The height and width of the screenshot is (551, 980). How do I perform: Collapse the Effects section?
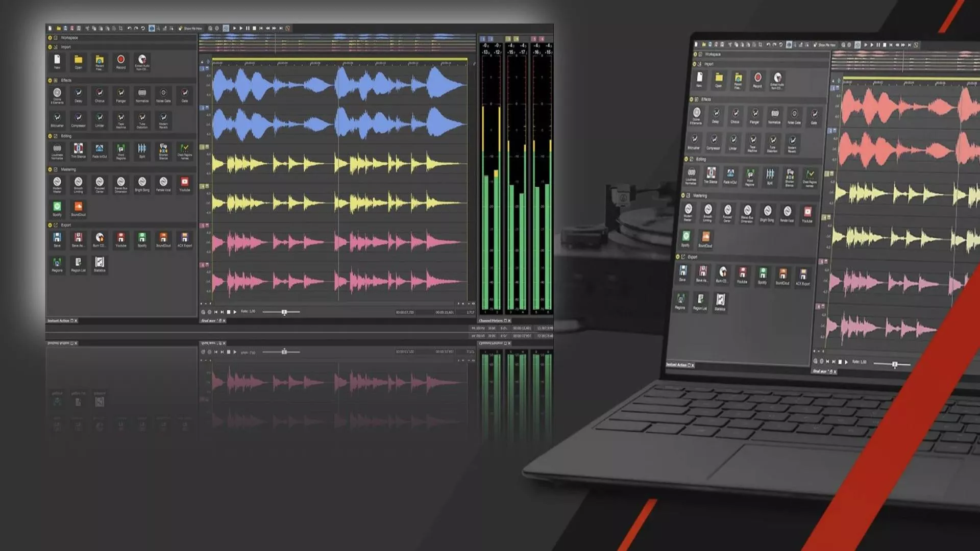[50, 81]
